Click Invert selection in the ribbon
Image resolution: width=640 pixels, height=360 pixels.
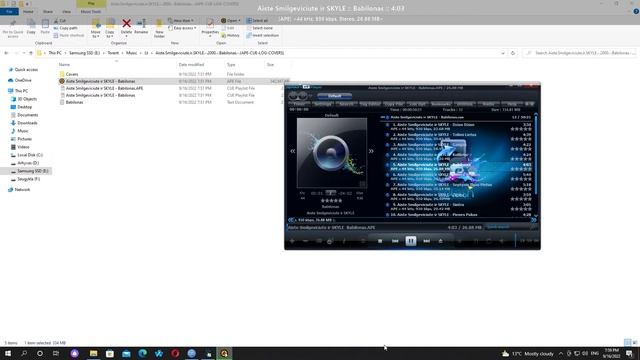click(262, 35)
